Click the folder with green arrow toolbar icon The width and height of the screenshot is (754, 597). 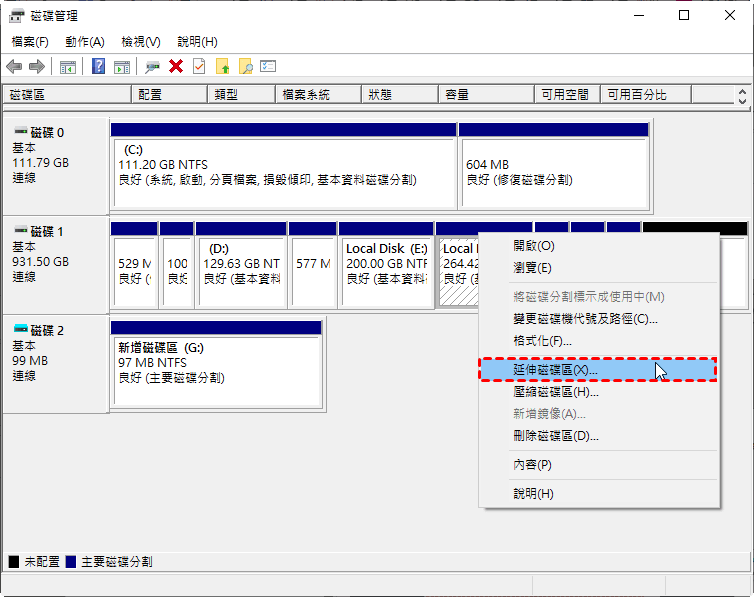coord(223,66)
